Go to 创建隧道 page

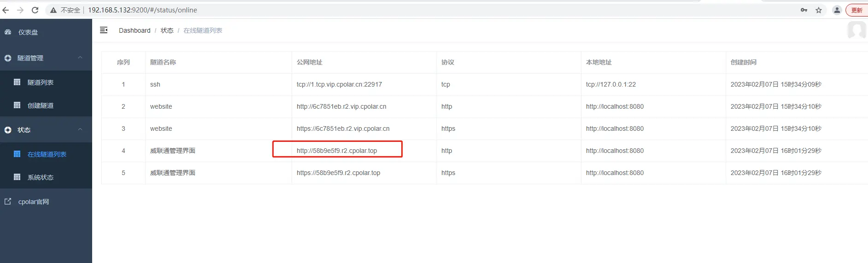point(41,105)
